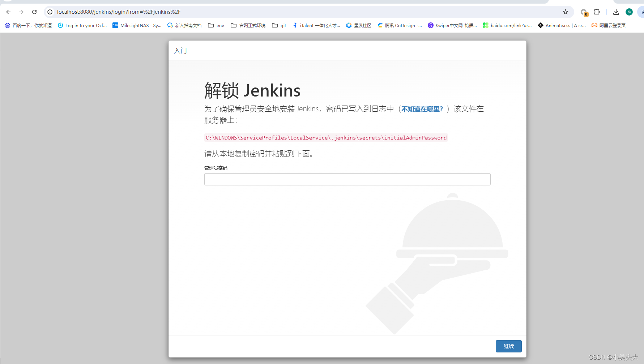This screenshot has width=644, height=364.
Task: Expand the 官网正式环境 bookmark folder
Action: click(x=248, y=25)
